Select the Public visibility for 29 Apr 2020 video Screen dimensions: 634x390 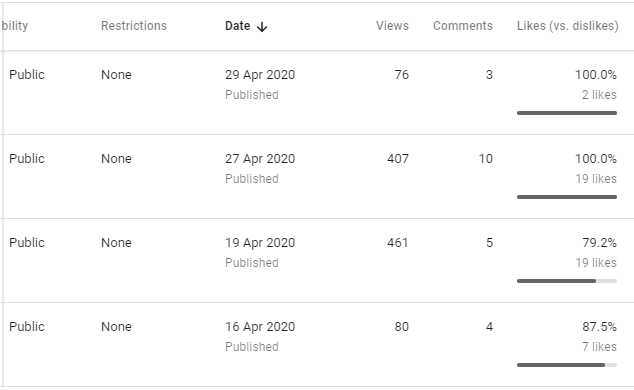27,75
